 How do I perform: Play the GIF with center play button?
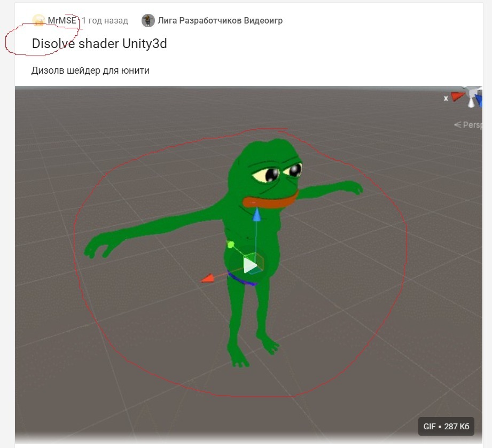click(250, 266)
